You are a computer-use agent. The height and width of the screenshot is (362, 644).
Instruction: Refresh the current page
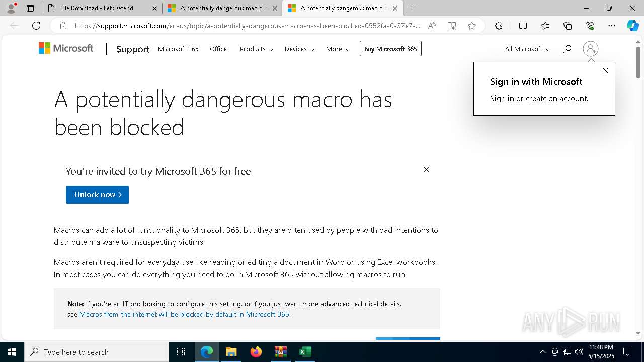(x=36, y=26)
